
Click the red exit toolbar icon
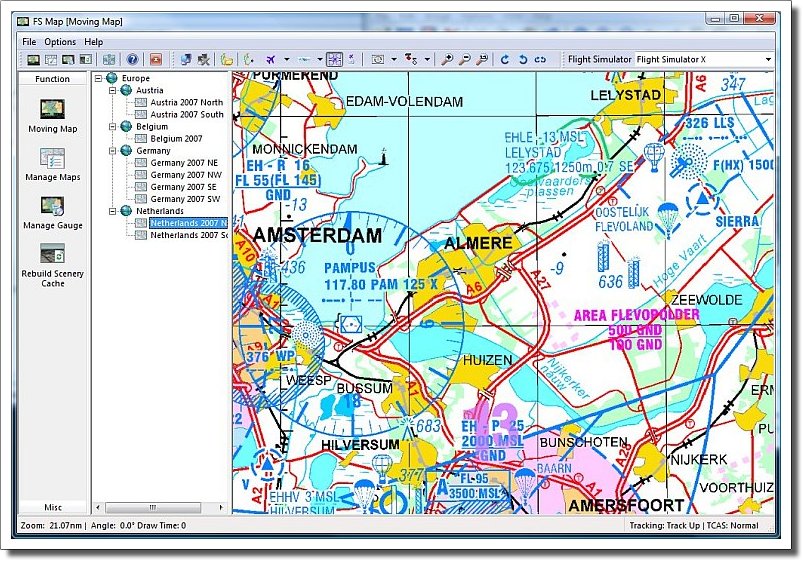(156, 60)
